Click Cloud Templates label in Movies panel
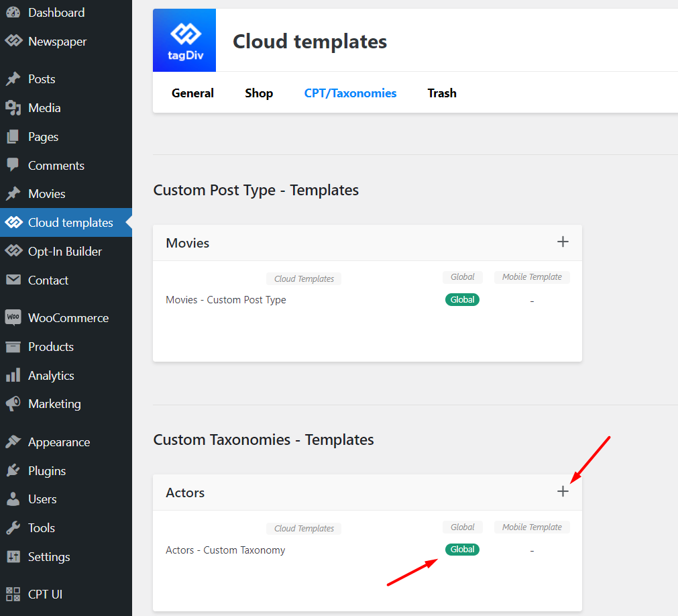 coord(304,278)
